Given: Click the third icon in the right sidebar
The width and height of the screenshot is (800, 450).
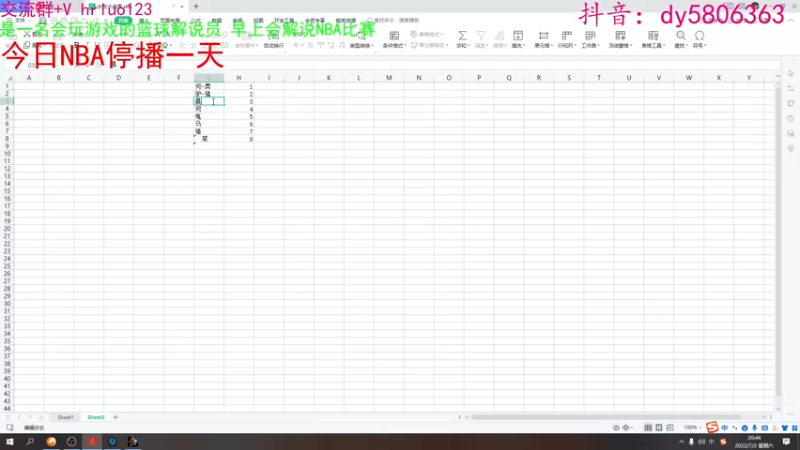Looking at the screenshot, I should click(791, 104).
